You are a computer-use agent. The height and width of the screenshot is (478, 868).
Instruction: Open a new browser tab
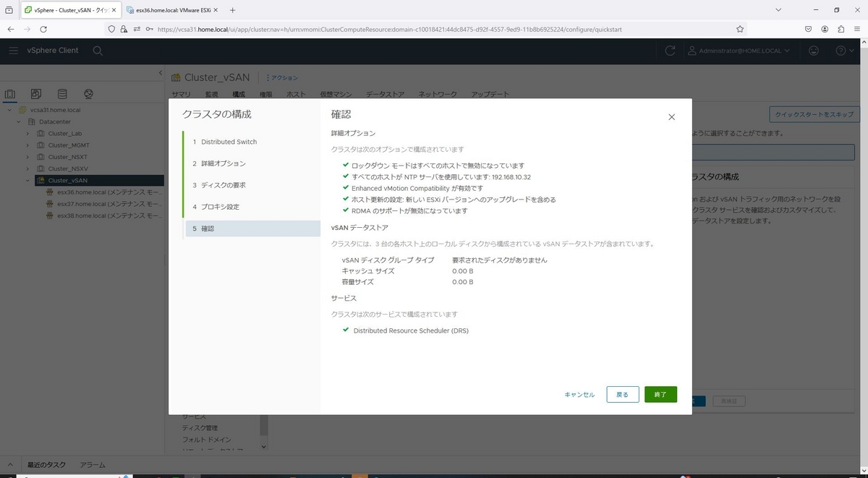click(232, 10)
